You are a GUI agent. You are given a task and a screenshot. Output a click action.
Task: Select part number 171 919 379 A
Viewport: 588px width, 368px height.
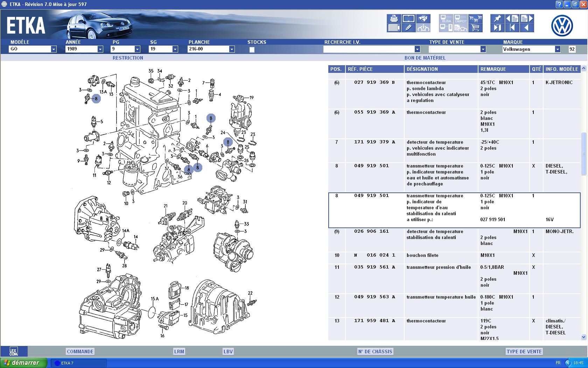click(374, 142)
